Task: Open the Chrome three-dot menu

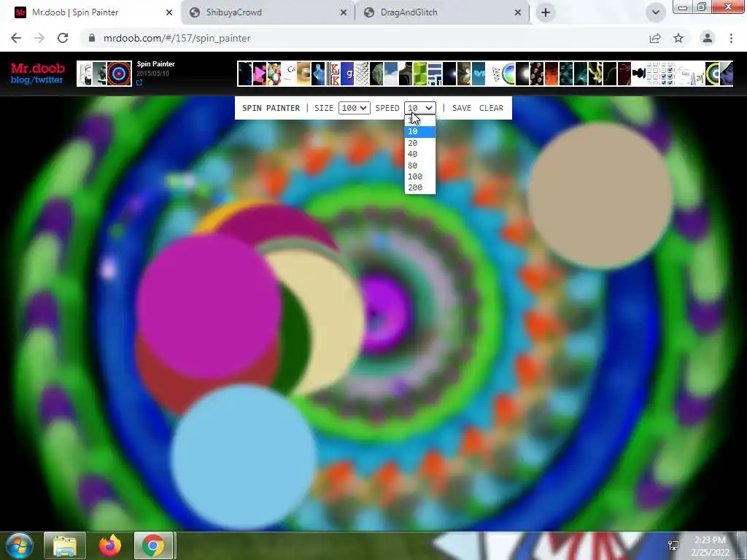Action: pyautogui.click(x=731, y=38)
